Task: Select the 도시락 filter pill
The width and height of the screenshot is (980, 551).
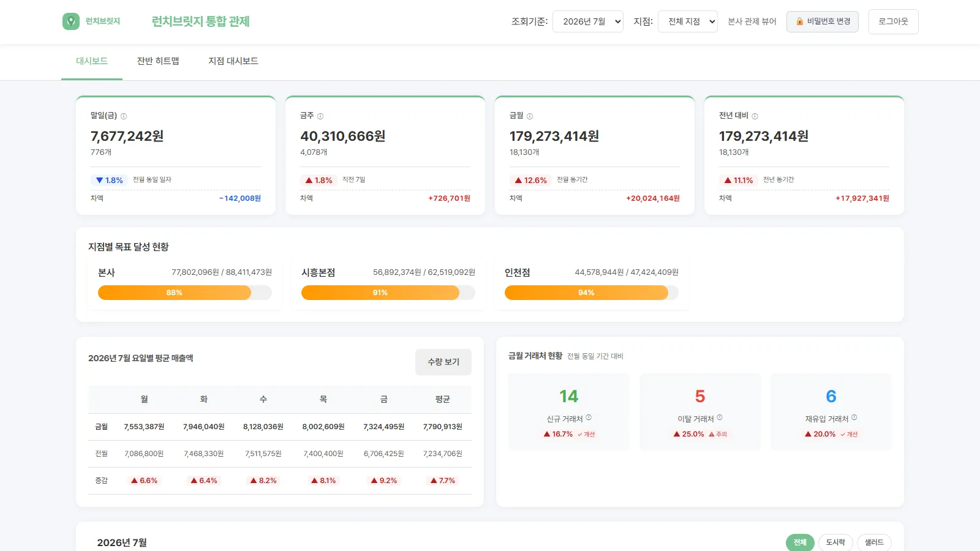Action: click(x=835, y=542)
